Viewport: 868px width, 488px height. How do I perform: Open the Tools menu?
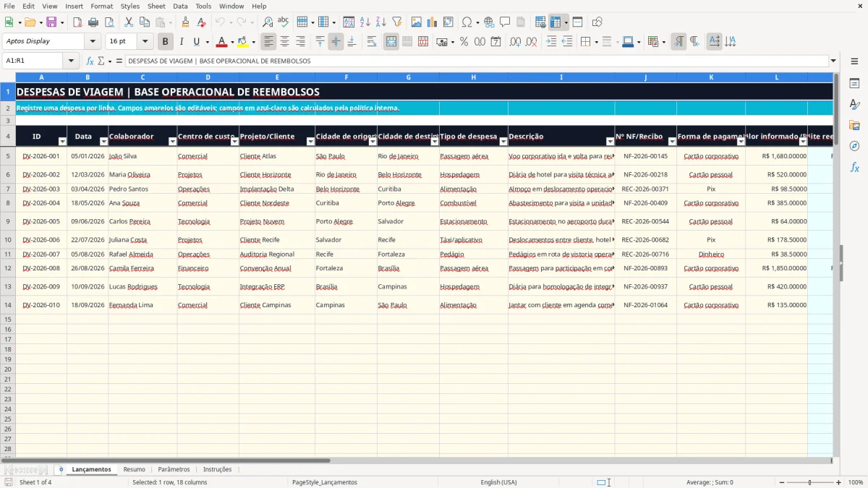point(203,6)
